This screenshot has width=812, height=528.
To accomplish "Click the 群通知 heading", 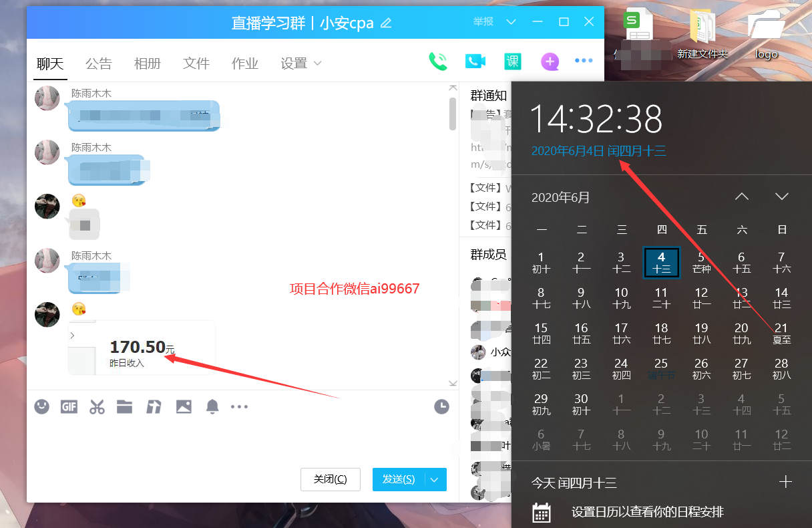I will coord(489,96).
